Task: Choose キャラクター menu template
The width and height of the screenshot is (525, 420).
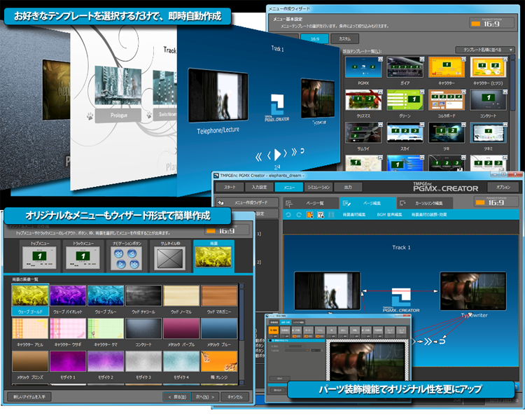Action: 447,71
